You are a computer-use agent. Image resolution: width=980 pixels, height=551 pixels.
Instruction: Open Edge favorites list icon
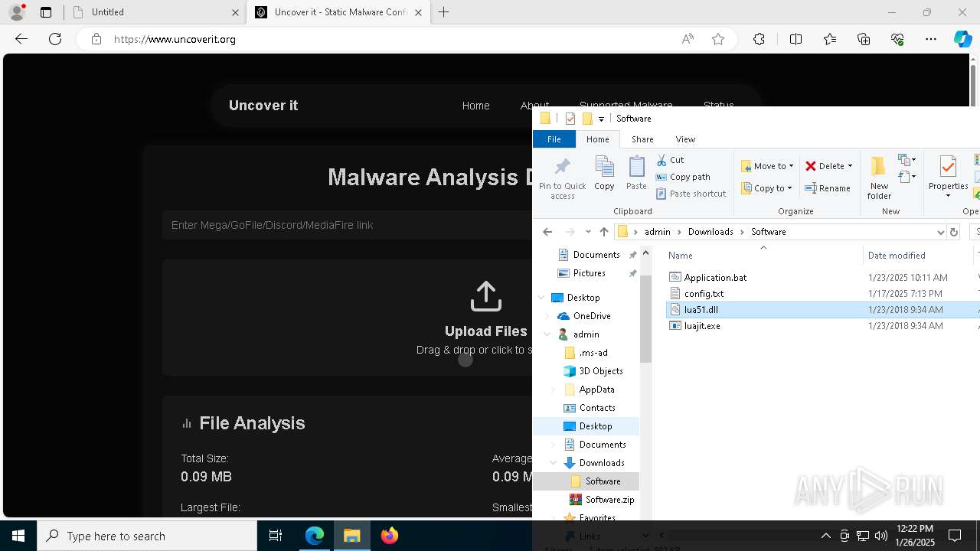pyautogui.click(x=830, y=39)
